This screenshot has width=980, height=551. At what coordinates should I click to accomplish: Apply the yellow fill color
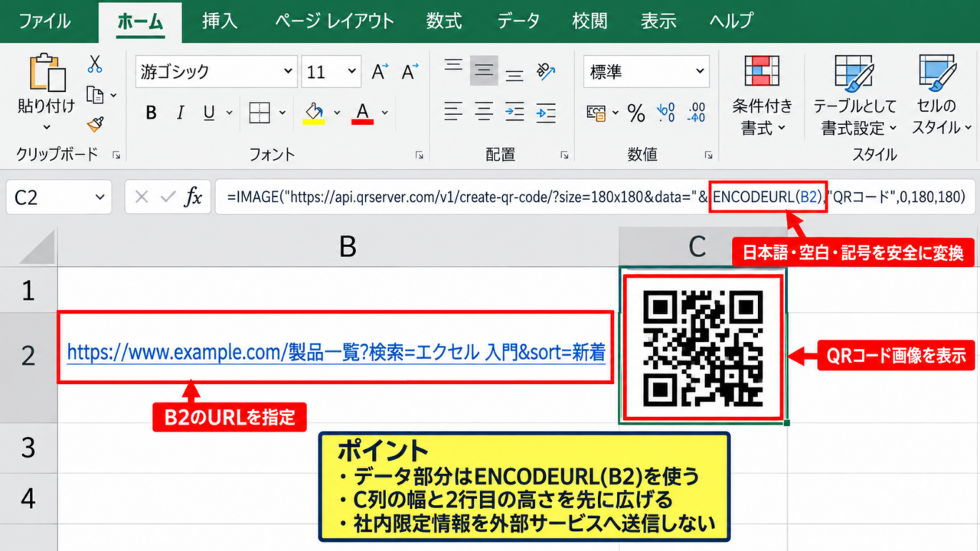pos(314,113)
